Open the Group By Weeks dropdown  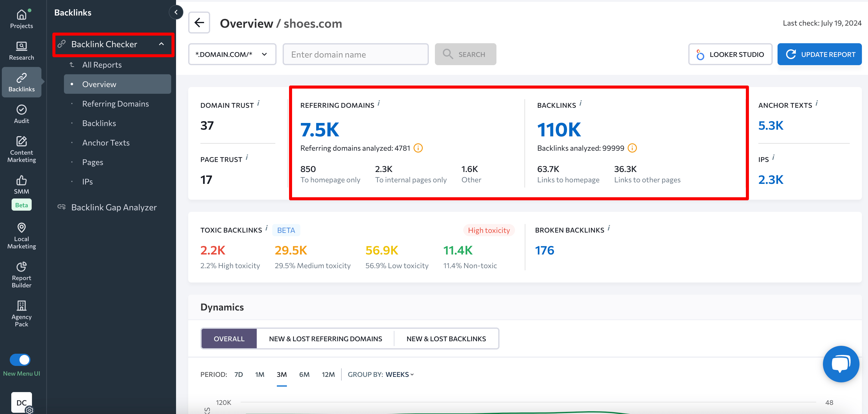click(x=400, y=374)
